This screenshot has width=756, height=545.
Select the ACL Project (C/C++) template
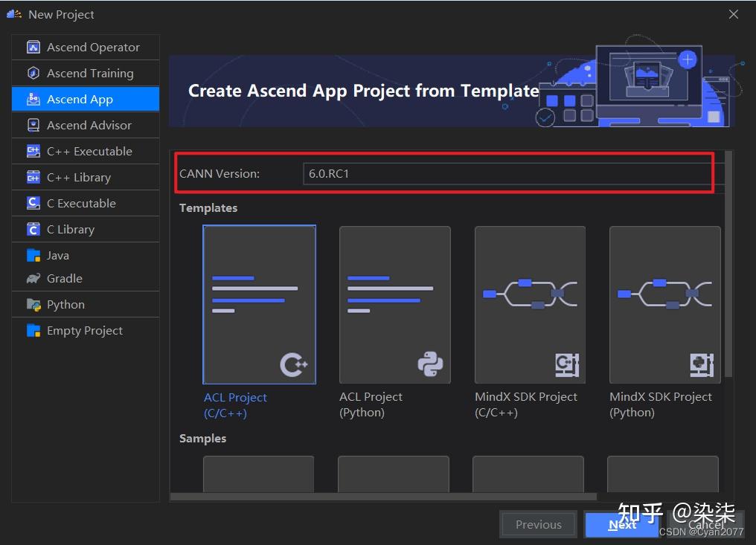259,305
